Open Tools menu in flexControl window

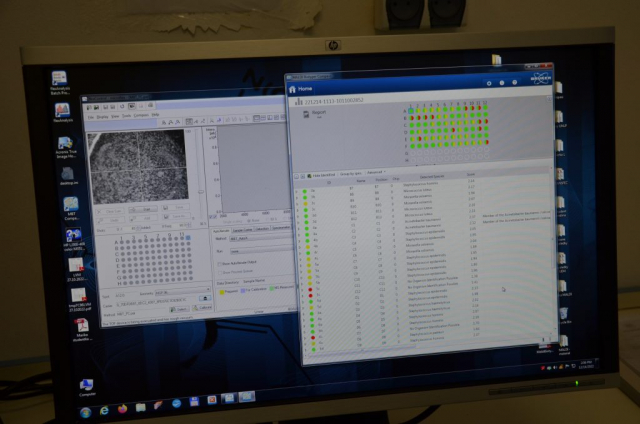127,116
